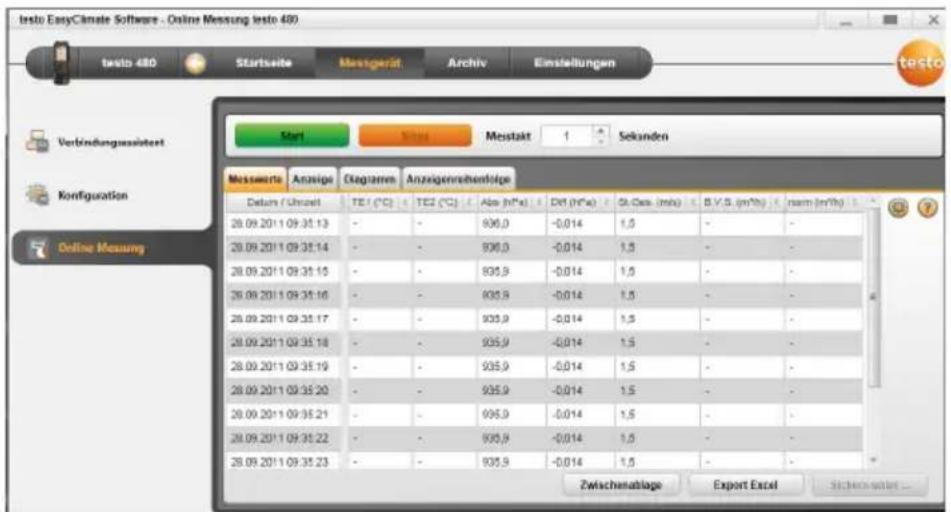
Task: Switch to the Messwerte tab
Action: coord(255,180)
